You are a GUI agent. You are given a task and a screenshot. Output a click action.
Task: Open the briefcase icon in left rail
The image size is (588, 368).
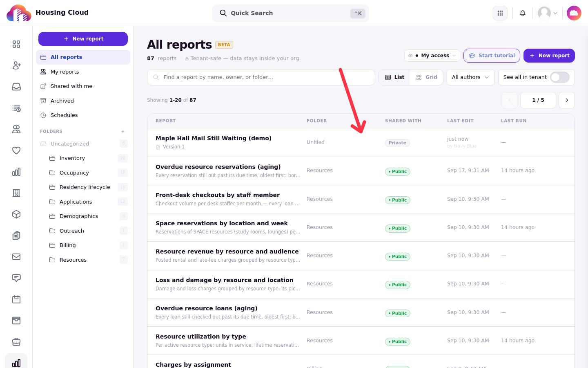coord(16,342)
